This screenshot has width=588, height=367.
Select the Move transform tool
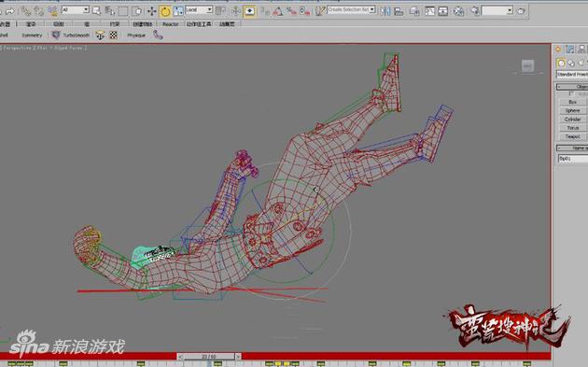point(151,11)
